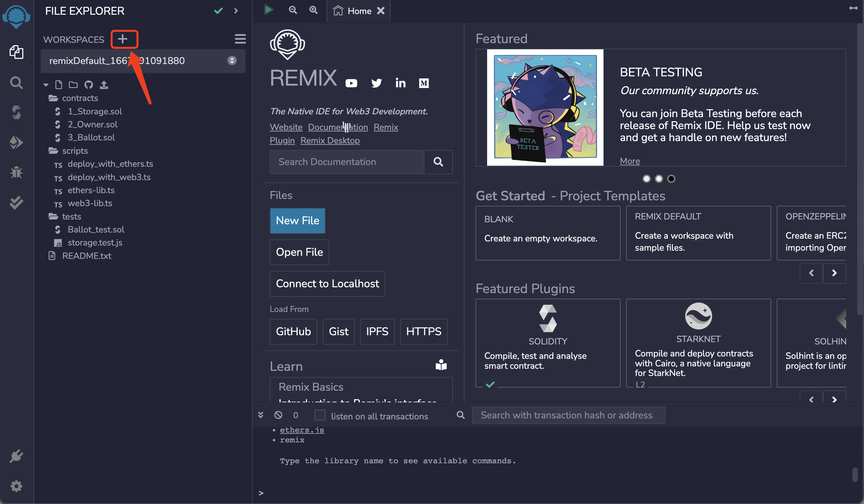Click the add new workspace plus button
The height and width of the screenshot is (504, 864).
point(122,39)
